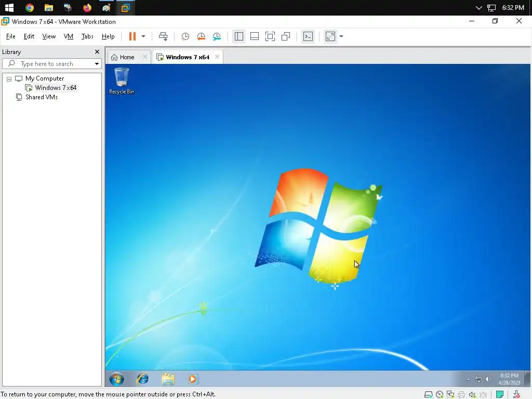Click the green message log note icon
Screen dimensions: 532x399
(500, 394)
